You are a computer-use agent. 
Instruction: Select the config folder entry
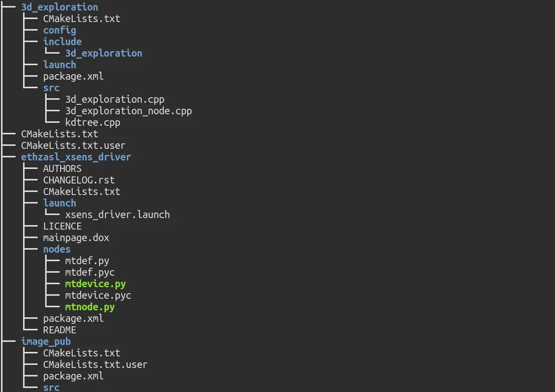[59, 30]
